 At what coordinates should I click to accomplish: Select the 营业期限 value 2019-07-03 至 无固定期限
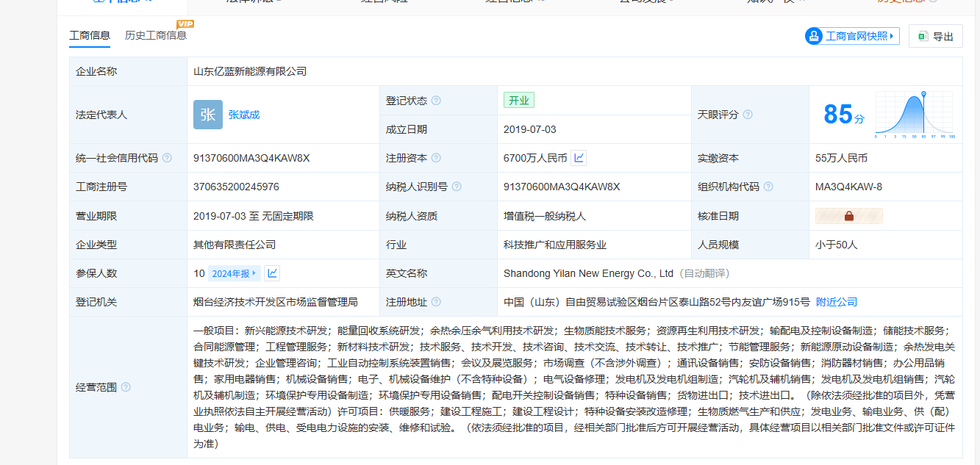pyautogui.click(x=254, y=216)
